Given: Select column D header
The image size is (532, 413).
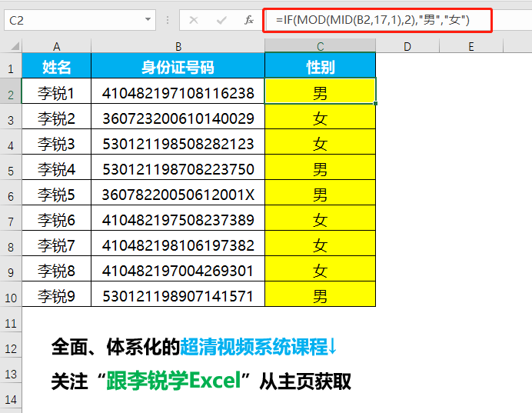Looking at the screenshot, I should click(x=407, y=46).
